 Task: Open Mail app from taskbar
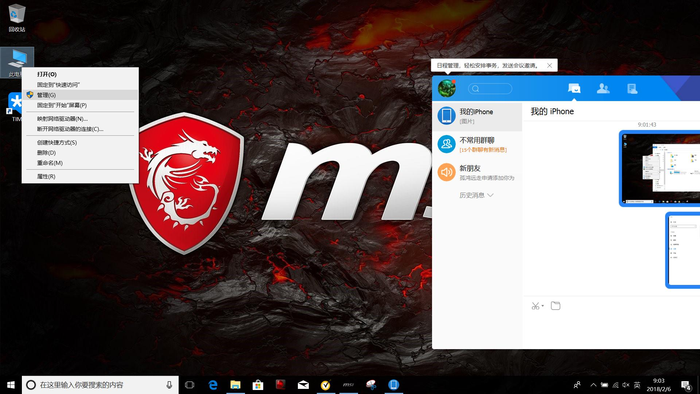click(x=303, y=385)
